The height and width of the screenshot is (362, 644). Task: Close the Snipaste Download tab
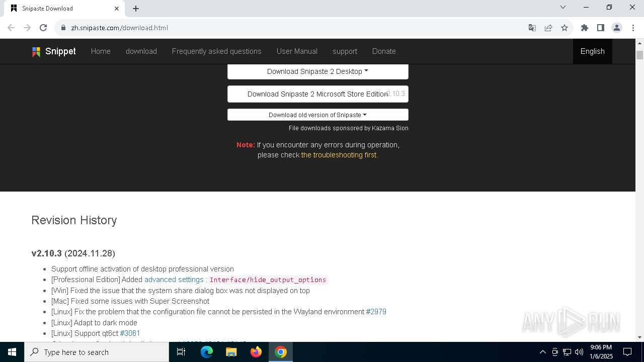(117, 9)
